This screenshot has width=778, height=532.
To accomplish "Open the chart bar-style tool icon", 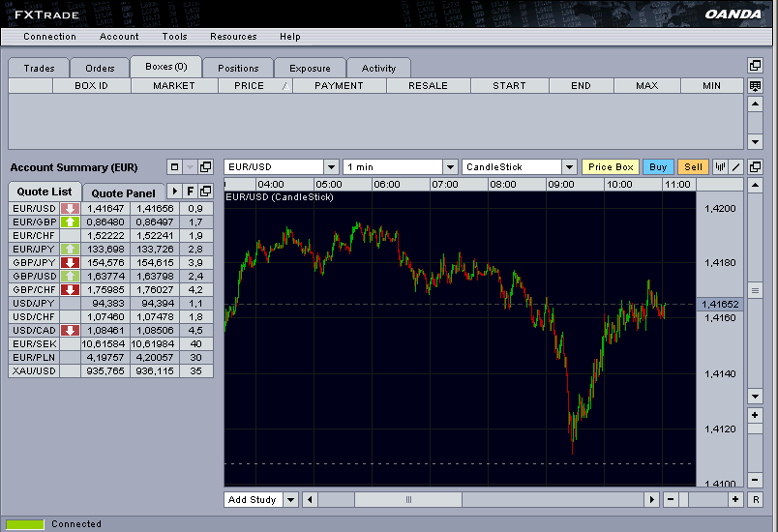I will point(721,167).
